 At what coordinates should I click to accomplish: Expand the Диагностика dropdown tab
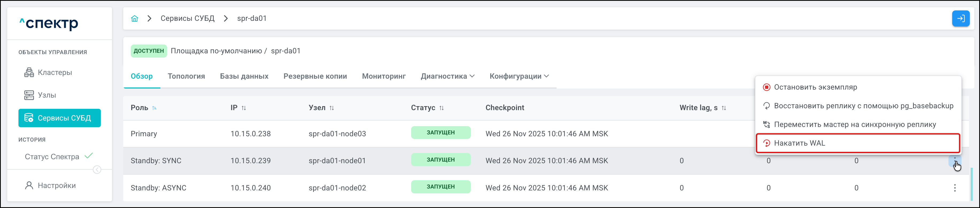(x=447, y=76)
